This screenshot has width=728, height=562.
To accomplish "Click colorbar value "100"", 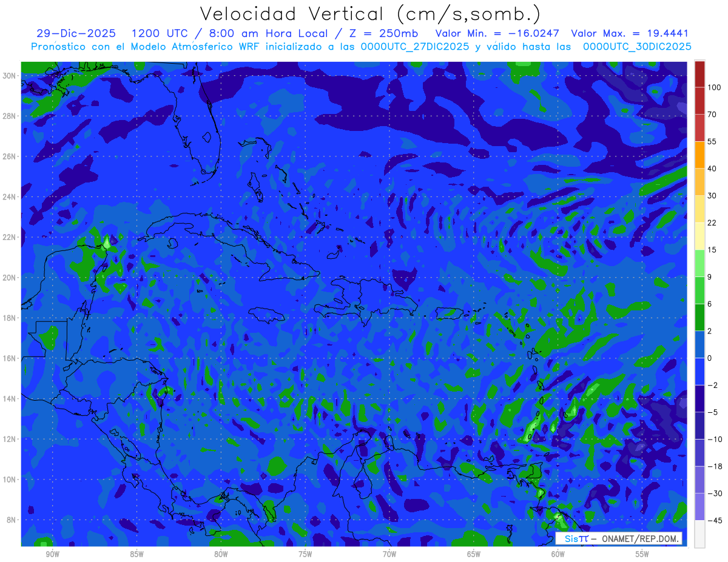I will tap(714, 87).
